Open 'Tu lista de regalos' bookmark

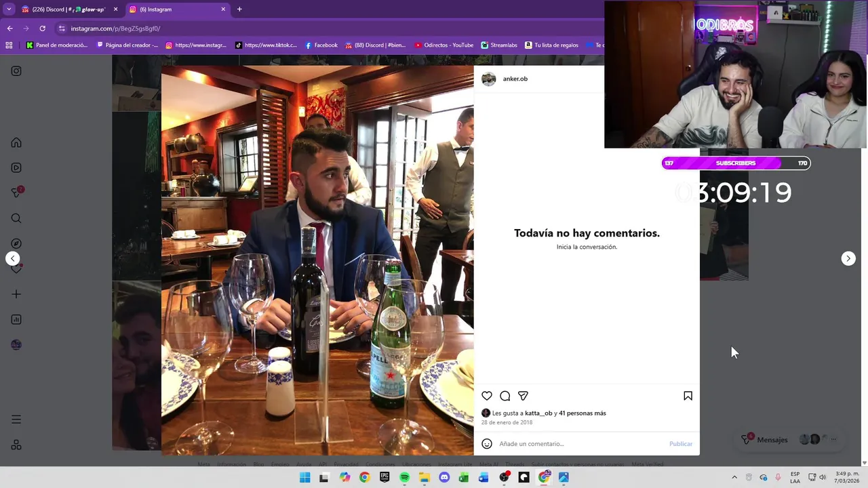[x=551, y=45]
